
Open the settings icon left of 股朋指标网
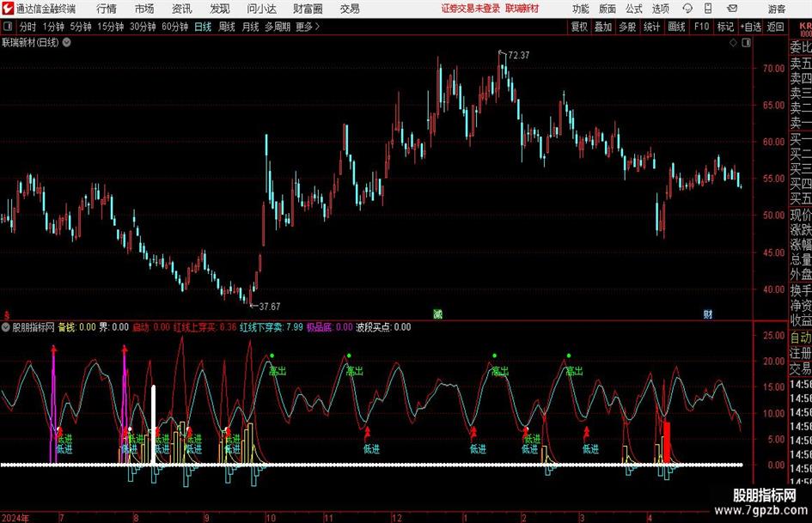click(x=6, y=327)
